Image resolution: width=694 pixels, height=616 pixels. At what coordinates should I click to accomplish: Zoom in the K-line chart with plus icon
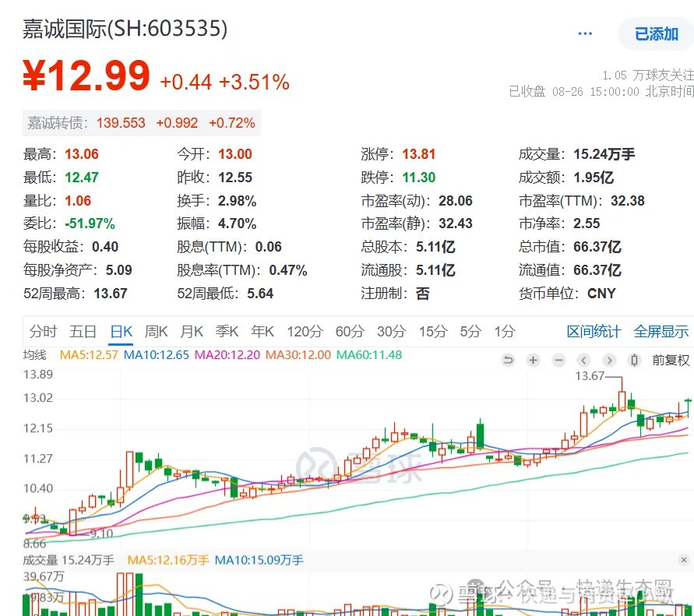(x=534, y=361)
